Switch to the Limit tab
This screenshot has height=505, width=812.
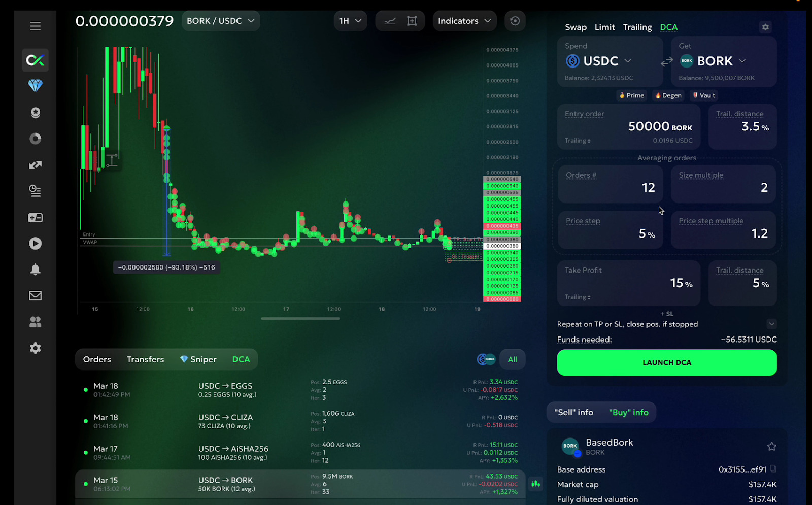coord(604,27)
